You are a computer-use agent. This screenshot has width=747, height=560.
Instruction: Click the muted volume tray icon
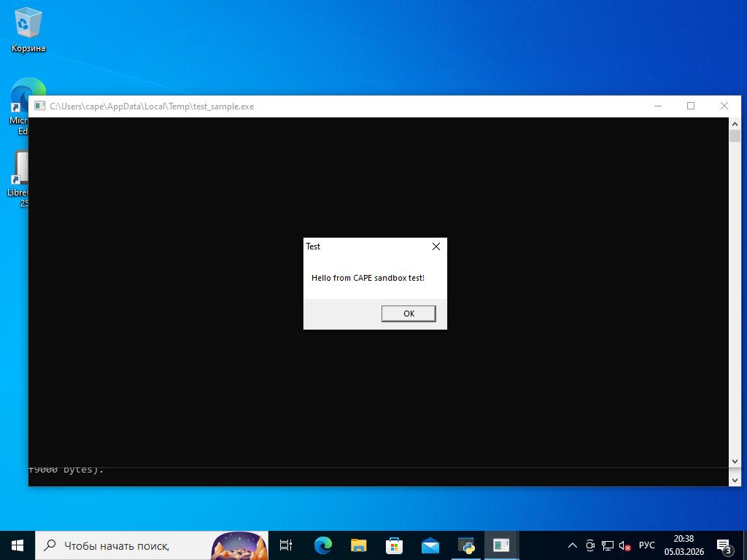[624, 545]
